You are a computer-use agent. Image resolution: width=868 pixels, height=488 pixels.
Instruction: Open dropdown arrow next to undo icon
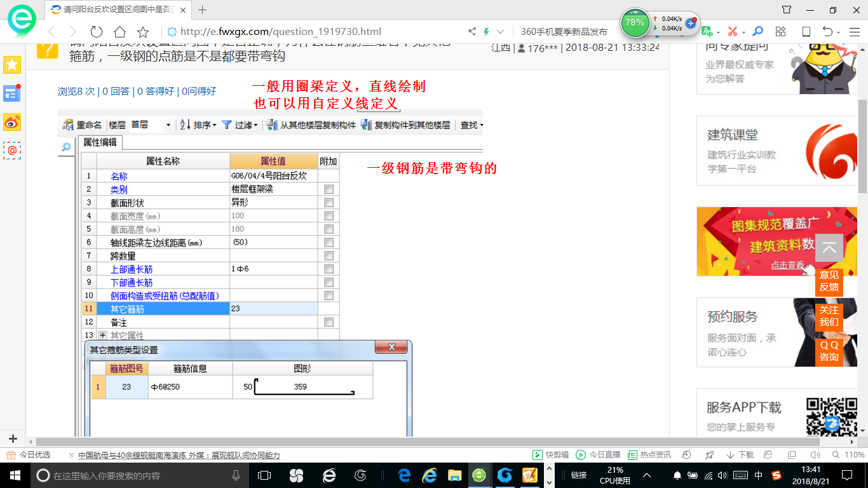click(839, 32)
